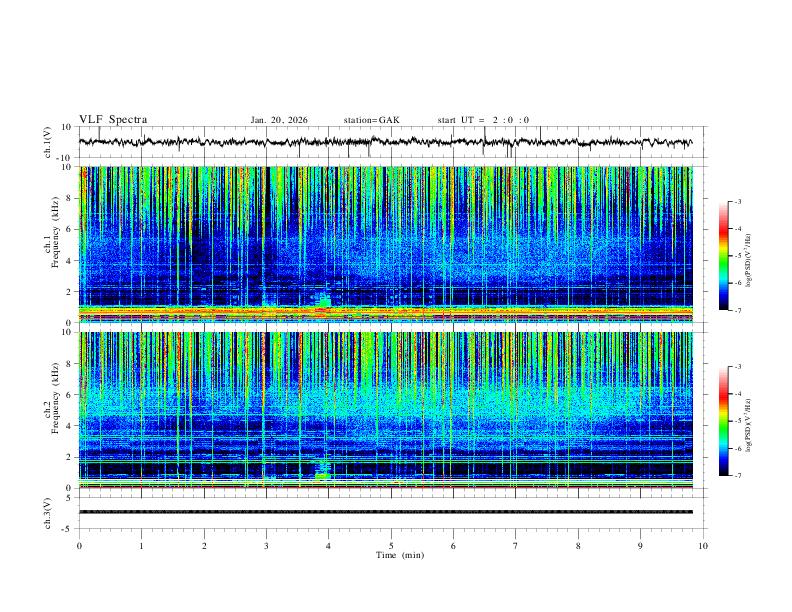792x612 pixels.
Task: Click the ch.3 voltage trace band
Action: [385, 512]
